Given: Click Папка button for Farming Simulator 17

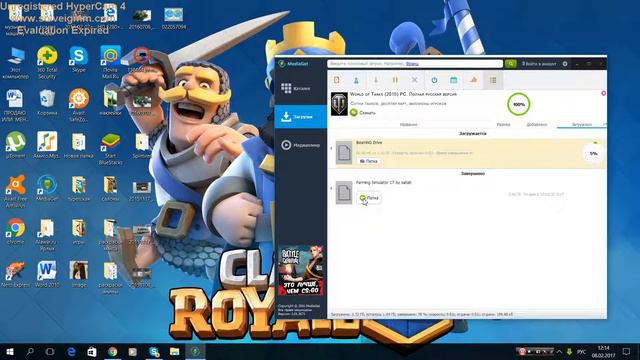Looking at the screenshot, I should (x=369, y=198).
